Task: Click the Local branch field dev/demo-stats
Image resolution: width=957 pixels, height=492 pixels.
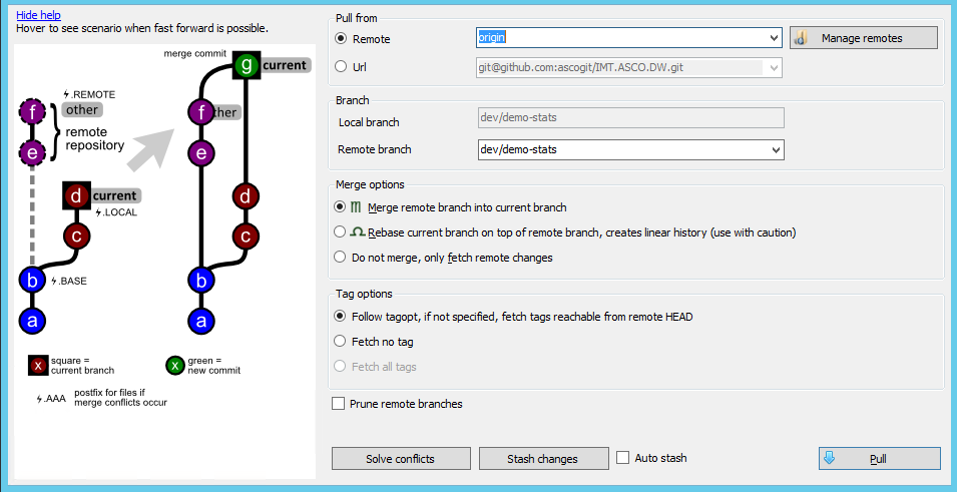Action: pyautogui.click(x=630, y=118)
